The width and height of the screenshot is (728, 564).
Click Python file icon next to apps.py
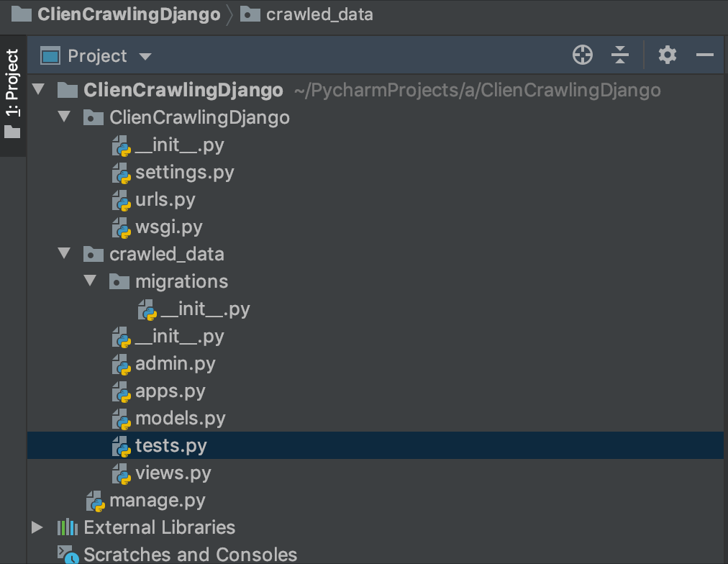[x=122, y=392]
